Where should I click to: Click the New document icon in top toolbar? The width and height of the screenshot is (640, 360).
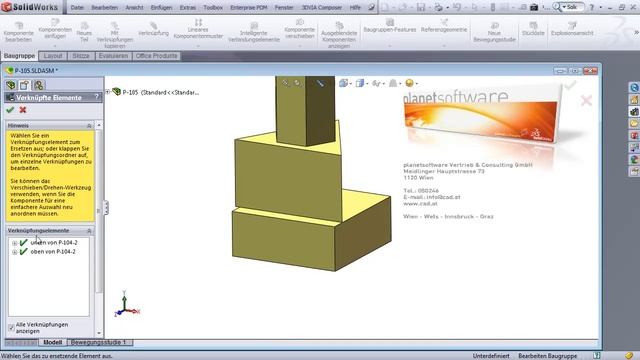pyautogui.click(x=385, y=7)
